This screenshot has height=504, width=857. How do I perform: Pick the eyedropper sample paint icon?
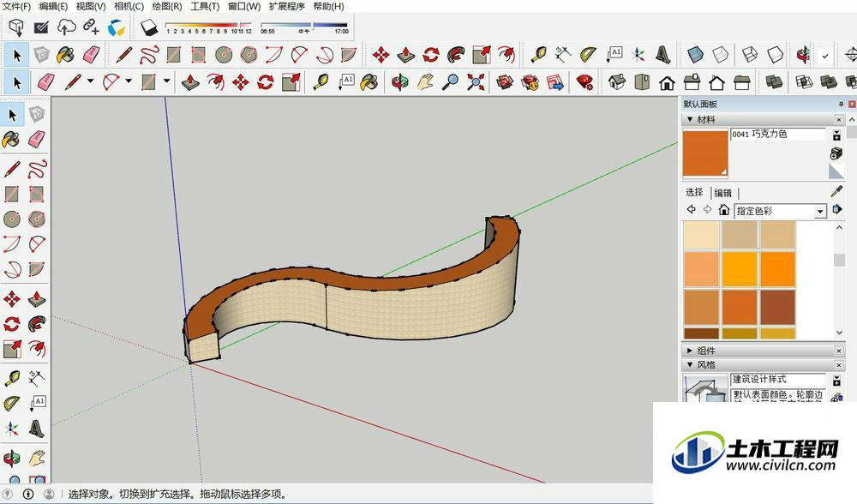click(x=836, y=191)
